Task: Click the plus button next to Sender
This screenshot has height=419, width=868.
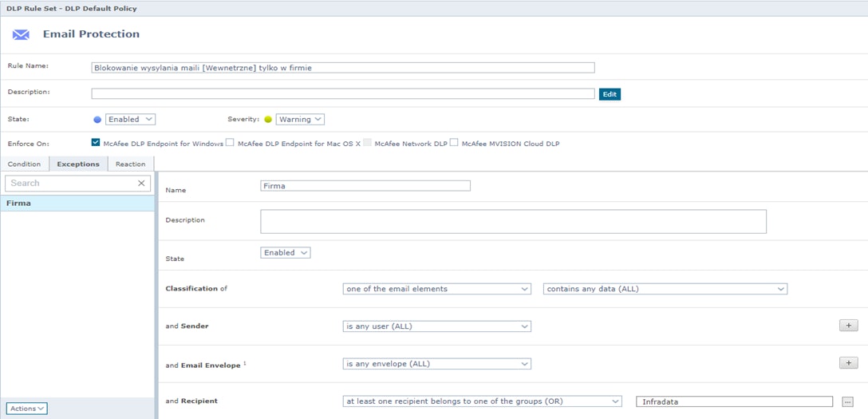Action: [x=847, y=326]
